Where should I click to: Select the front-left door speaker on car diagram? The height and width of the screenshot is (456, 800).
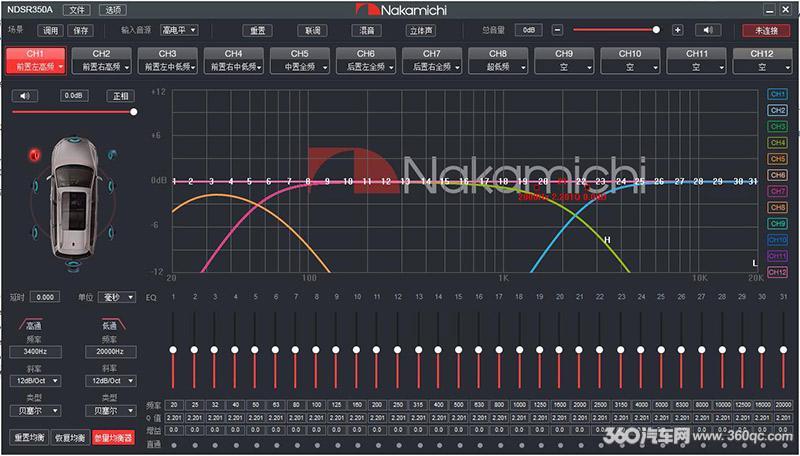point(36,186)
